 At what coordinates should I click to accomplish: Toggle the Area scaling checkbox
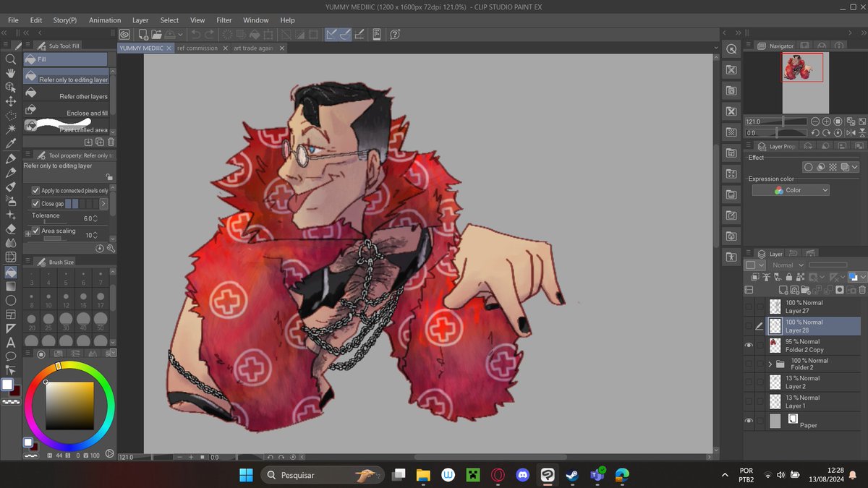pyautogui.click(x=36, y=231)
